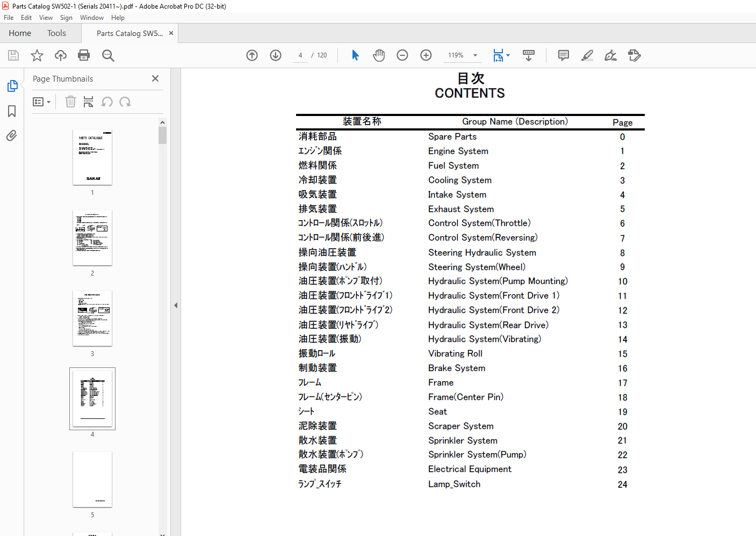Print the document via printer icon
756x536 pixels.
[84, 55]
